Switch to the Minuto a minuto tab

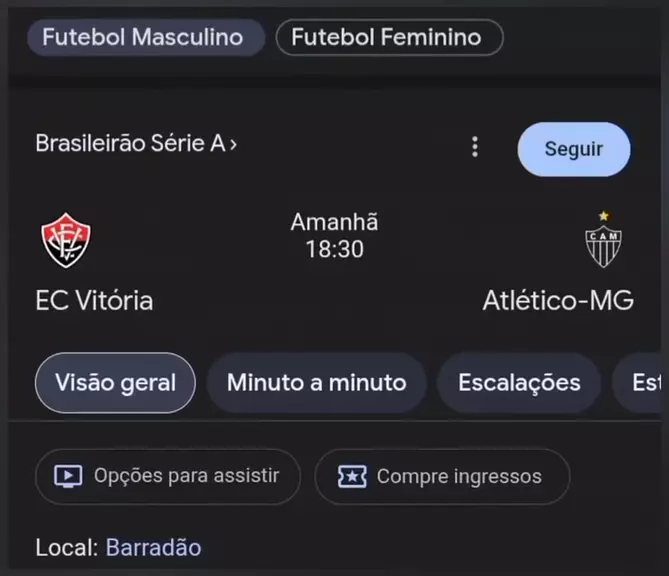316,382
